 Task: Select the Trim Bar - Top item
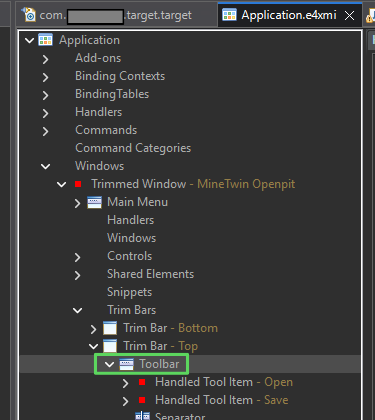160,346
